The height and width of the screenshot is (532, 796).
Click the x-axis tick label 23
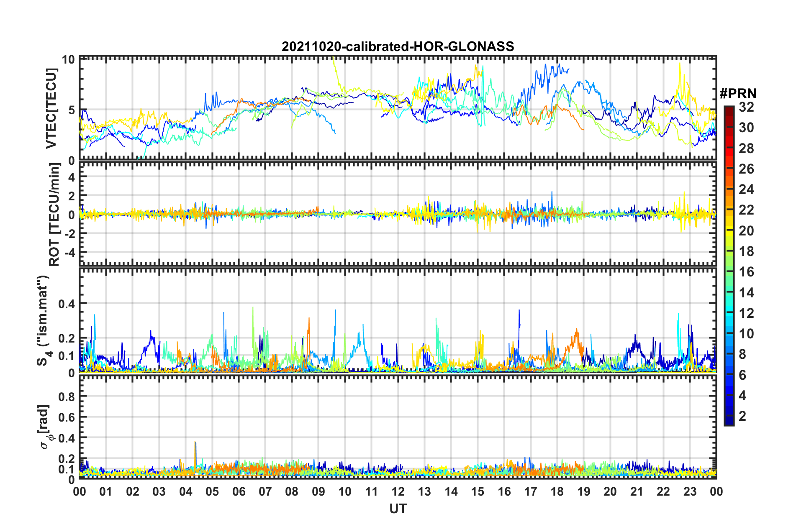pos(690,491)
